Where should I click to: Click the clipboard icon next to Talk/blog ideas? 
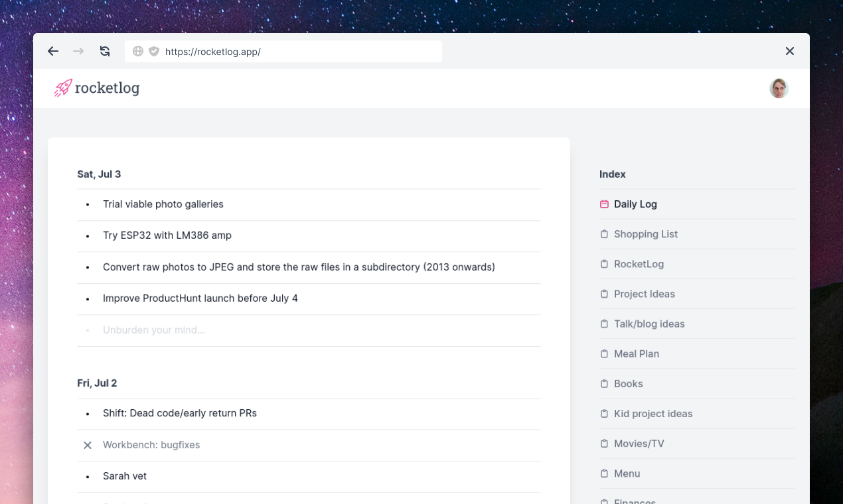604,324
